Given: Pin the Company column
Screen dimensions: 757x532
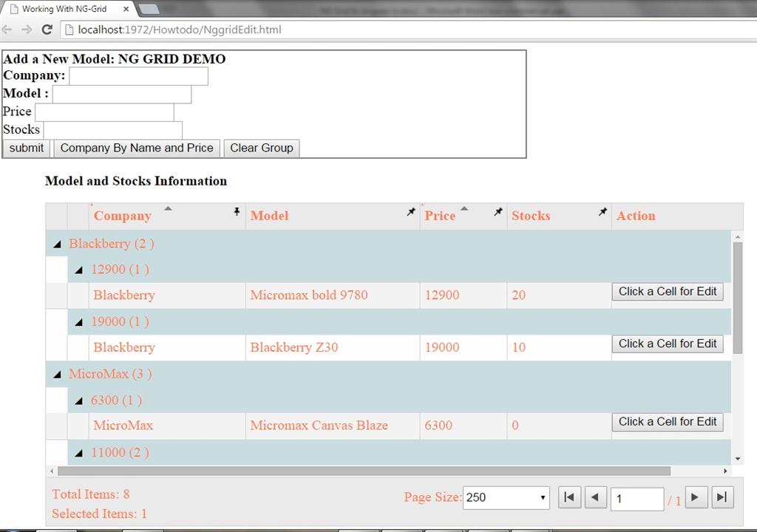Looking at the screenshot, I should click(237, 211).
